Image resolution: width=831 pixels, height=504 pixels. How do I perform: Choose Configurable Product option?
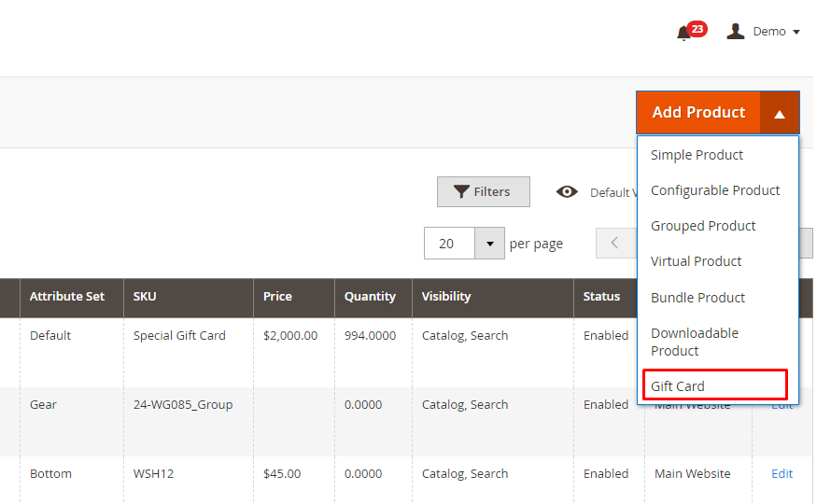tap(715, 190)
